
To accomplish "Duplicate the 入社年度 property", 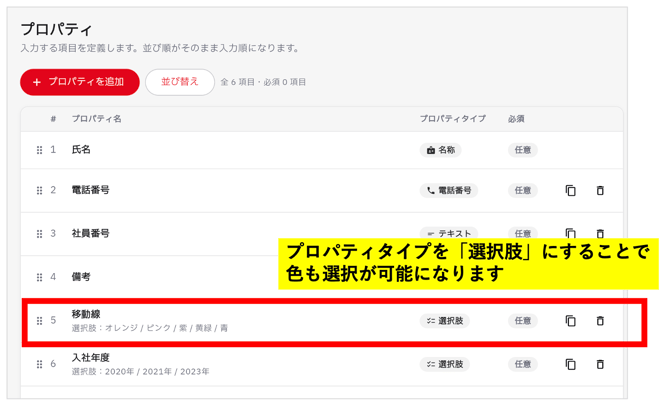I will click(570, 365).
